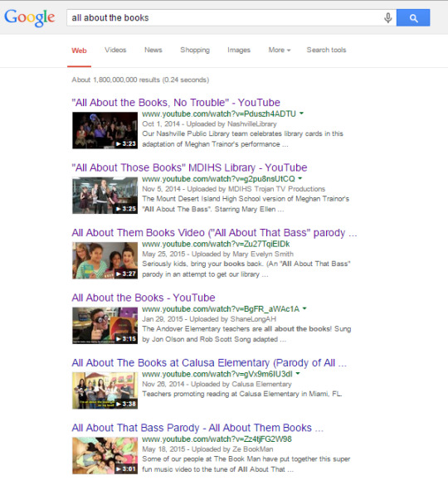
Task: Click 'Uploaded by Calusa Elementary' text
Action: pos(241,384)
